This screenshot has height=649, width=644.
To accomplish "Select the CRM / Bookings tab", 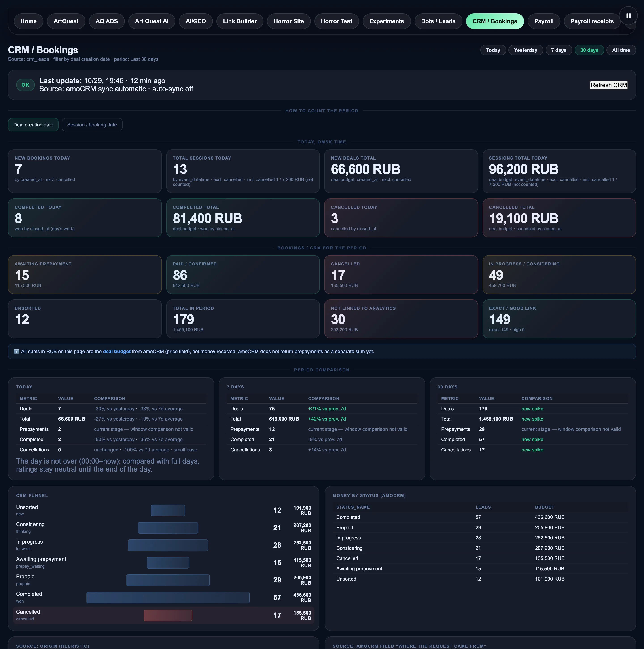I will [495, 21].
